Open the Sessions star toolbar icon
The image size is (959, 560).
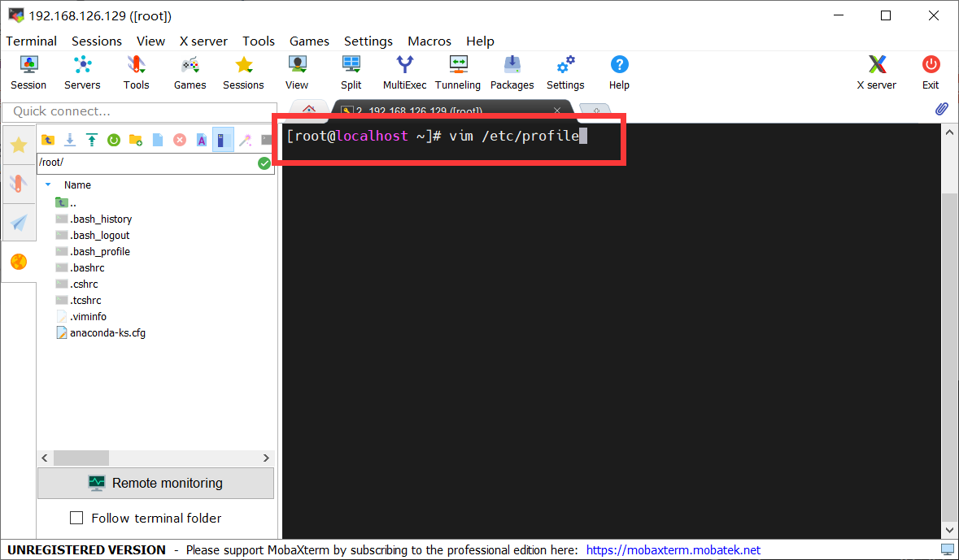243,73
